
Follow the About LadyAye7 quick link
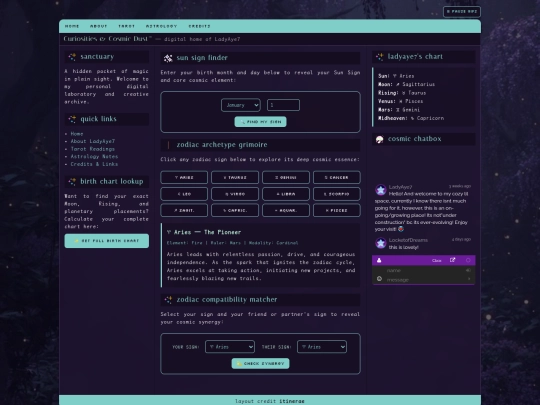(93, 141)
